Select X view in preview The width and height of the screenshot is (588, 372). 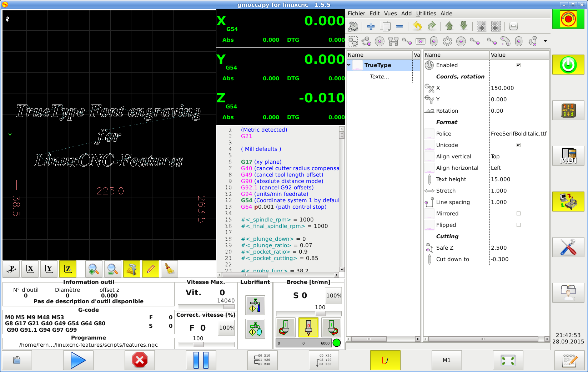(30, 269)
